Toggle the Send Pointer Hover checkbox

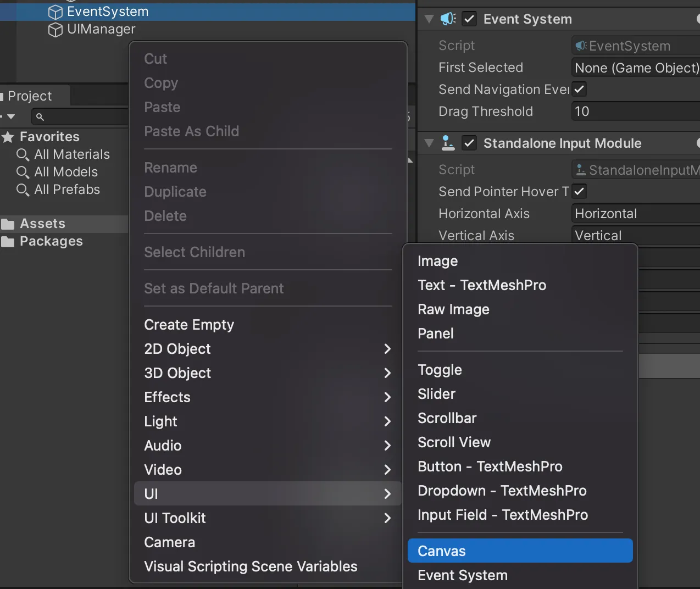point(579,191)
